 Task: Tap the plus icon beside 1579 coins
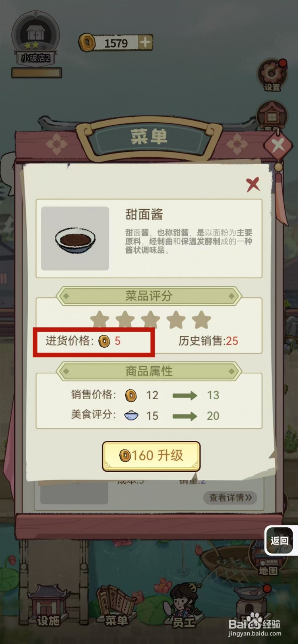tap(145, 42)
